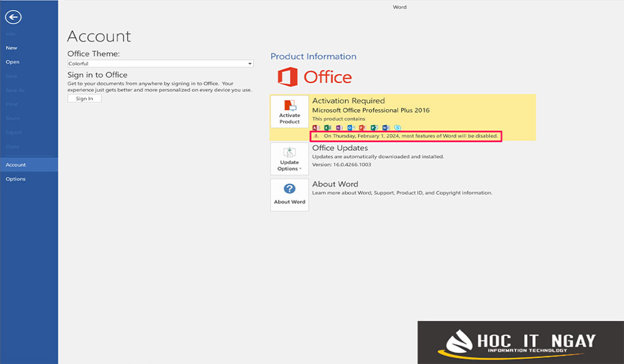Image resolution: width=624 pixels, height=364 pixels.
Task: Click the Activation Required heading
Action: pos(348,100)
